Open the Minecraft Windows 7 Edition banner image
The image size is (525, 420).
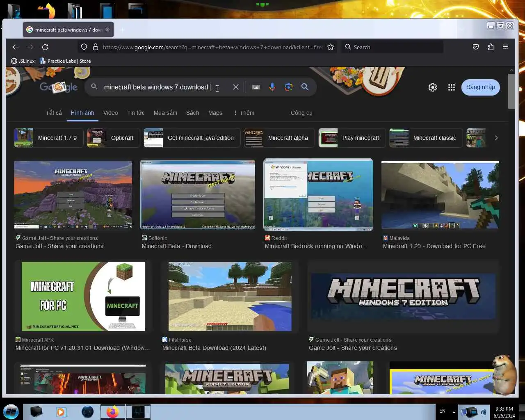coord(403,297)
